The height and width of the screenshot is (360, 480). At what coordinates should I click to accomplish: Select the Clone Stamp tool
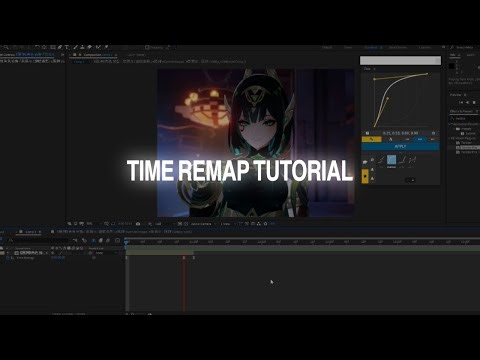coord(82,47)
